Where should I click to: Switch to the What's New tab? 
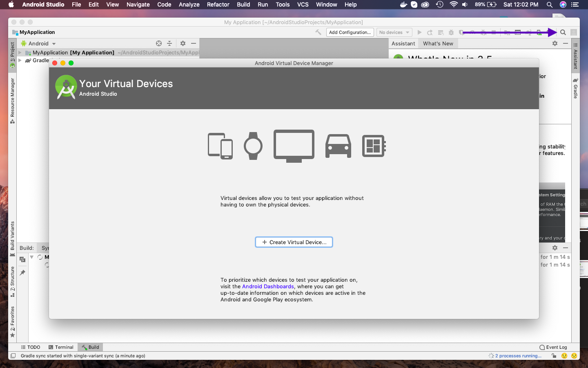point(438,43)
